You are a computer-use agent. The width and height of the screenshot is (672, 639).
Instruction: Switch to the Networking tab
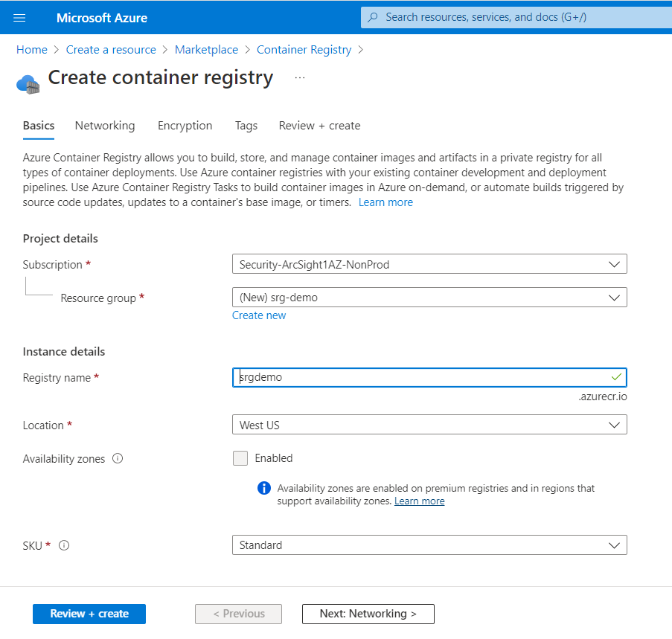tap(105, 126)
